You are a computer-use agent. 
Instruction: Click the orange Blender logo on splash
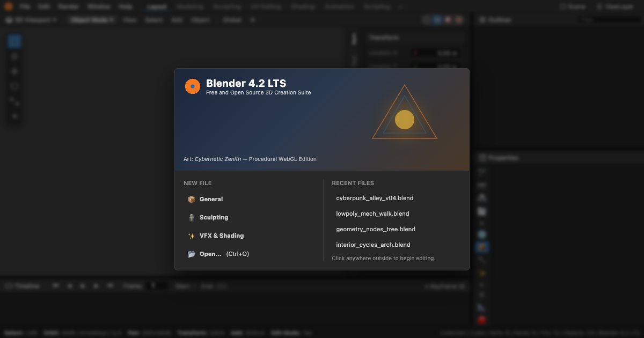(x=192, y=86)
